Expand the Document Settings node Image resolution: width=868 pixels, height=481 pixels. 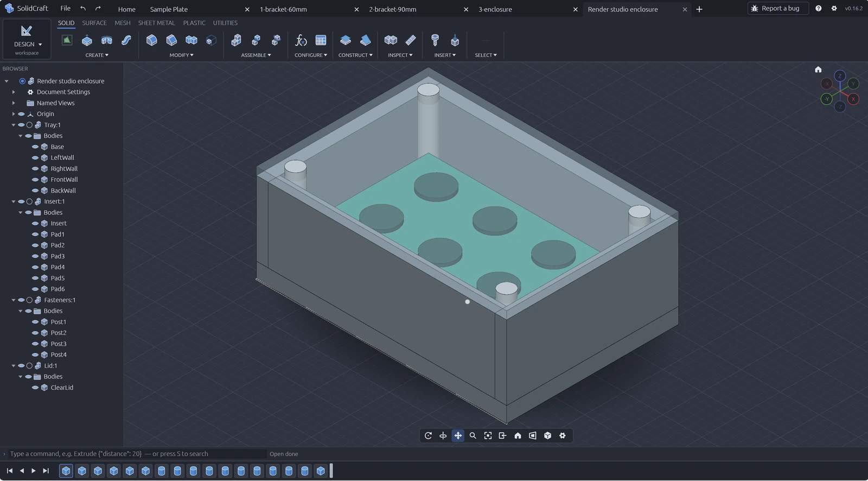click(14, 92)
